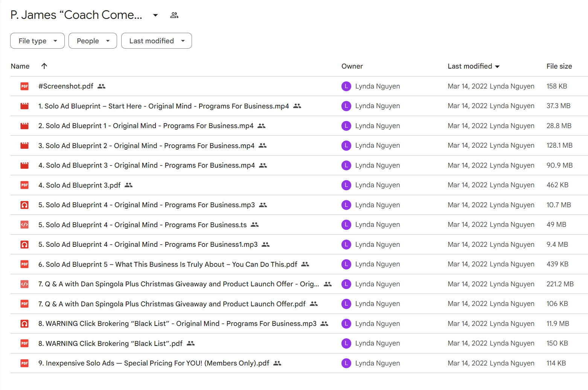Select 8. WARNING Click Brokering mp3 file

tap(177, 324)
